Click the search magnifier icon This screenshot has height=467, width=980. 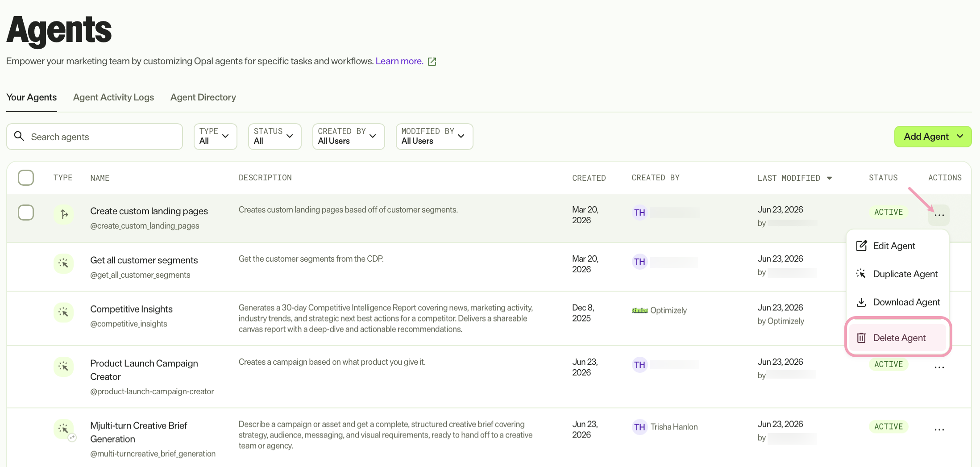19,136
